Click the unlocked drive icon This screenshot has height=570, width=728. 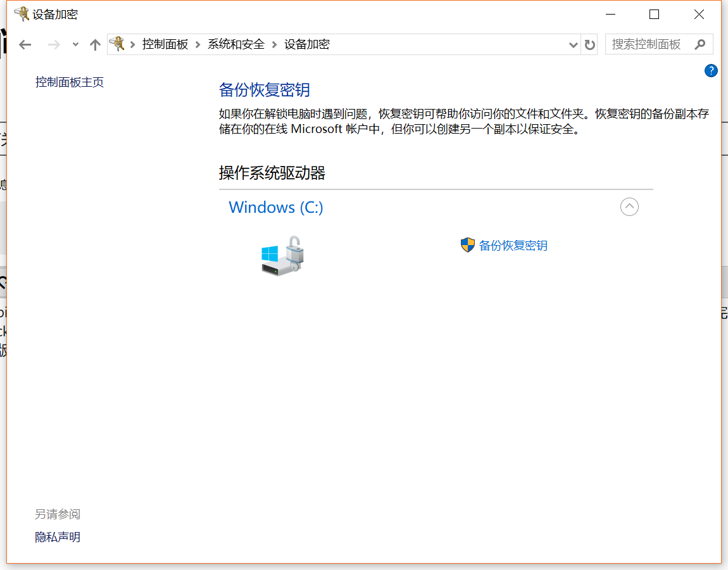282,256
